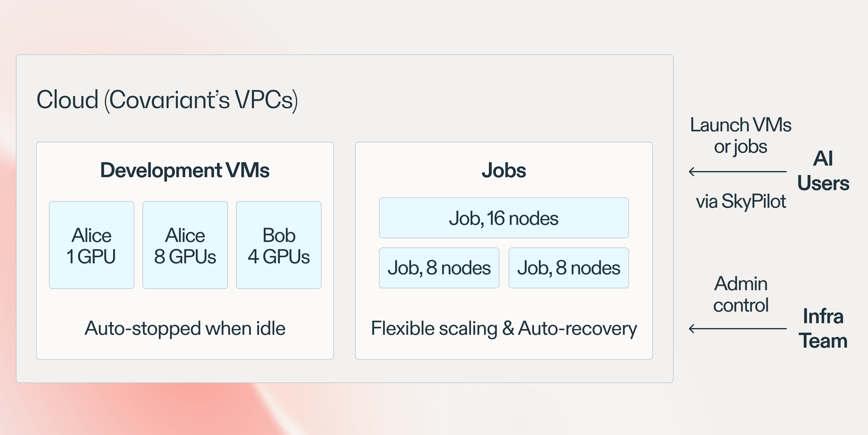This screenshot has height=435, width=868.
Task: Click the Development VMs heading
Action: tap(185, 170)
